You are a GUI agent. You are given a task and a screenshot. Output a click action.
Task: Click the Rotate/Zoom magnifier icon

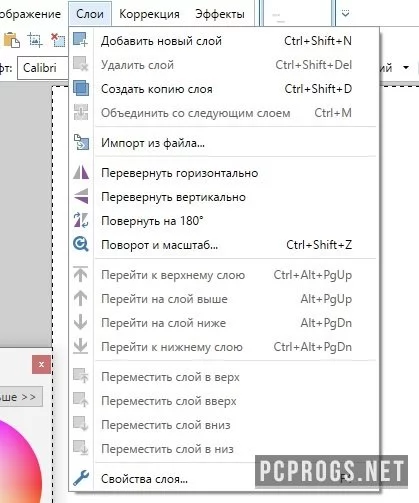81,244
